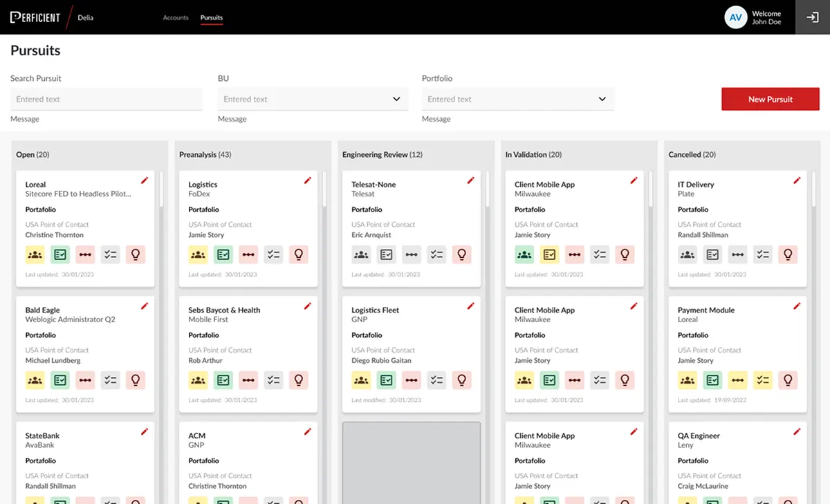Click the In Validation (20) header

[x=533, y=155]
